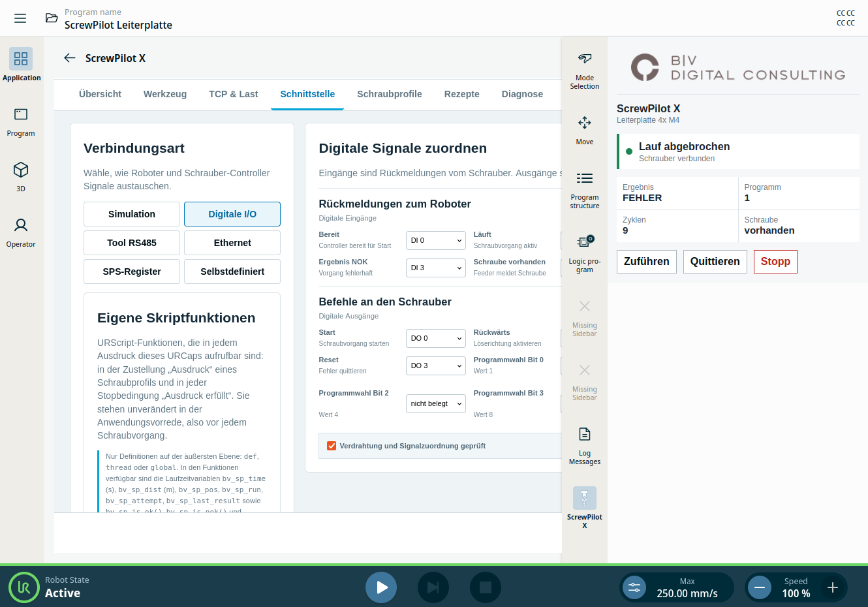Click the Ergebnis FEHLER cell

click(677, 193)
